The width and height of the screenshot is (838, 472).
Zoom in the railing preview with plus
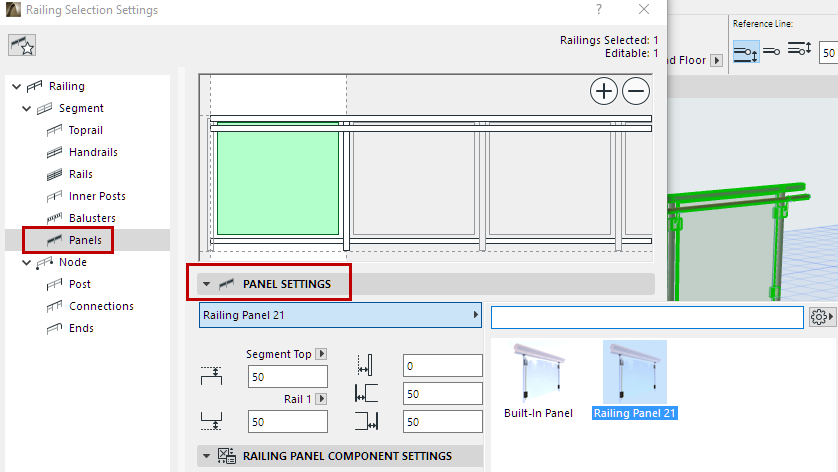(603, 91)
